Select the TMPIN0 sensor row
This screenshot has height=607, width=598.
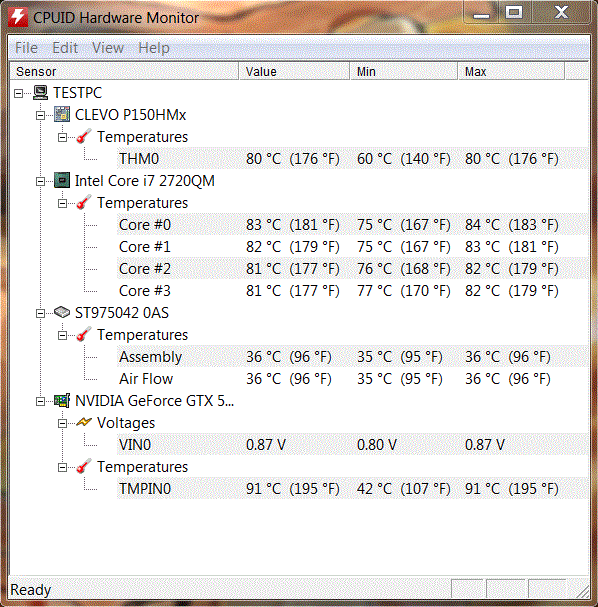352,489
